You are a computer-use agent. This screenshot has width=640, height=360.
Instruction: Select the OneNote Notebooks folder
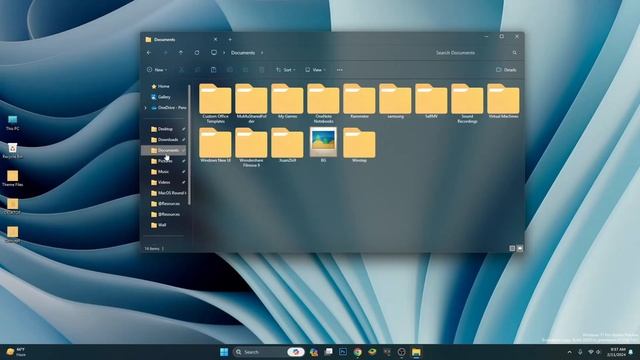point(323,103)
